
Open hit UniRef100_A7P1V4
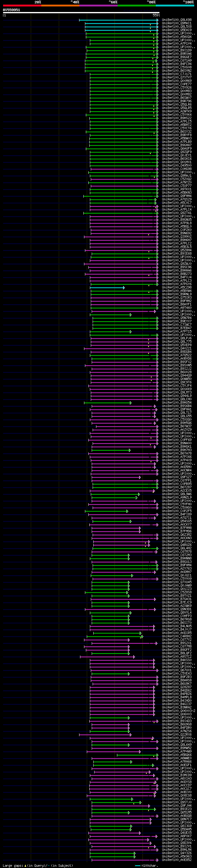tap(176, 43)
